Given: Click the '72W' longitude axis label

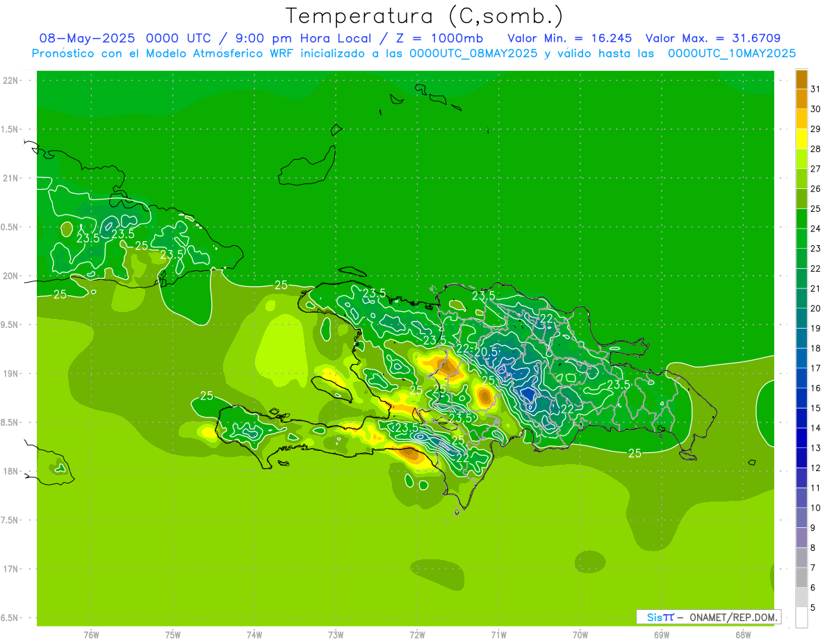Looking at the screenshot, I should click(417, 635).
